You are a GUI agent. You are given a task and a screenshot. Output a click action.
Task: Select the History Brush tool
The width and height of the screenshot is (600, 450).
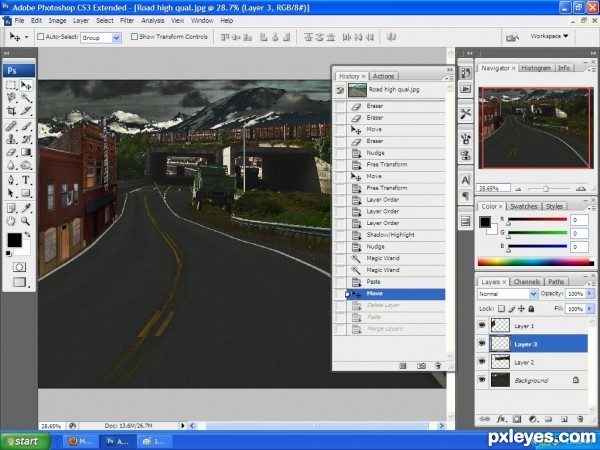click(x=26, y=139)
